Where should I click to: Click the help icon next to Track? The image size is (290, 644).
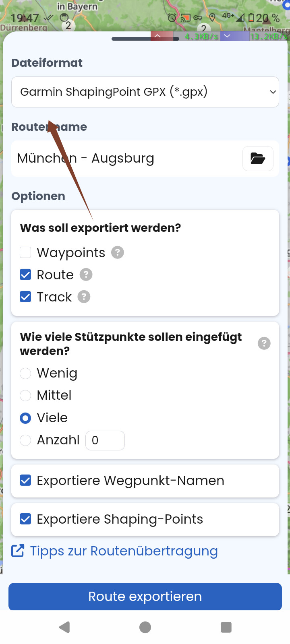[x=84, y=297]
